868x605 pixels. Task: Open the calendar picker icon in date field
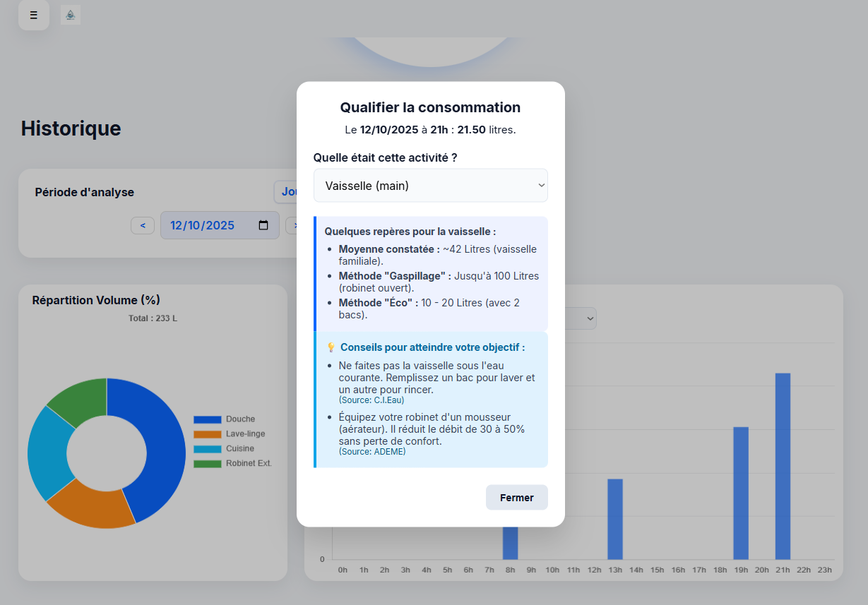click(x=263, y=225)
